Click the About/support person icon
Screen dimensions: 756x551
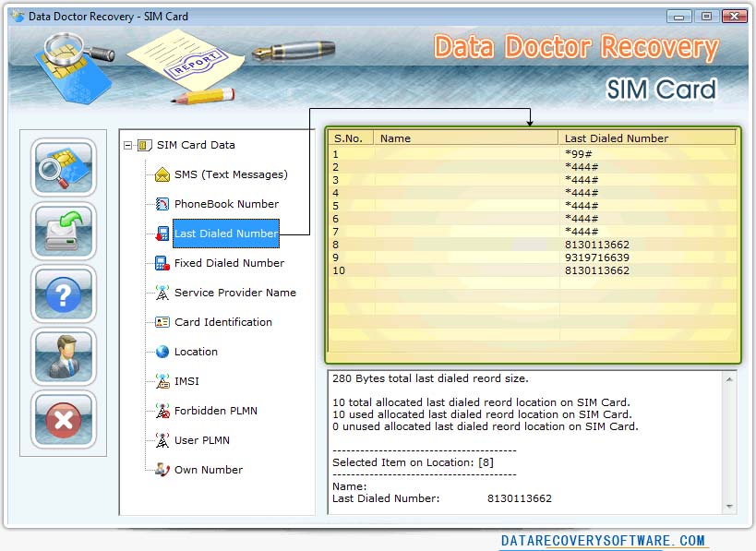(x=63, y=357)
